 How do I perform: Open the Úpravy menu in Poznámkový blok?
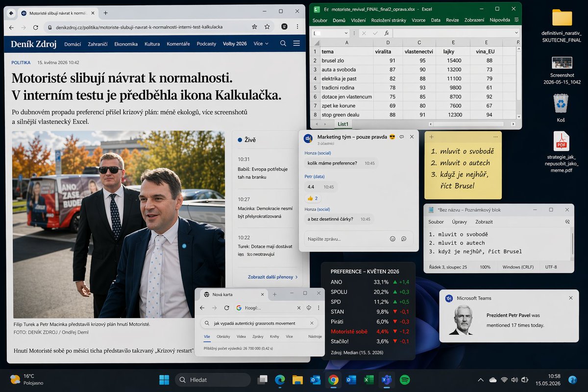coord(460,222)
